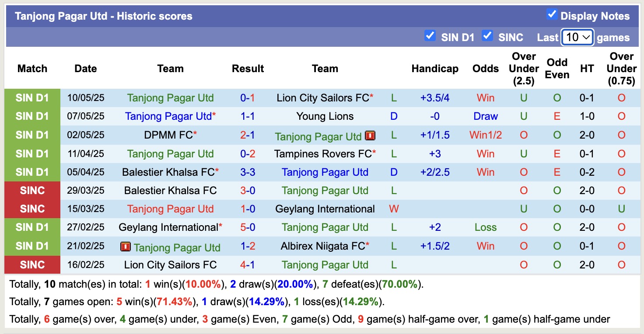Click the Young Lions team name

(x=325, y=116)
